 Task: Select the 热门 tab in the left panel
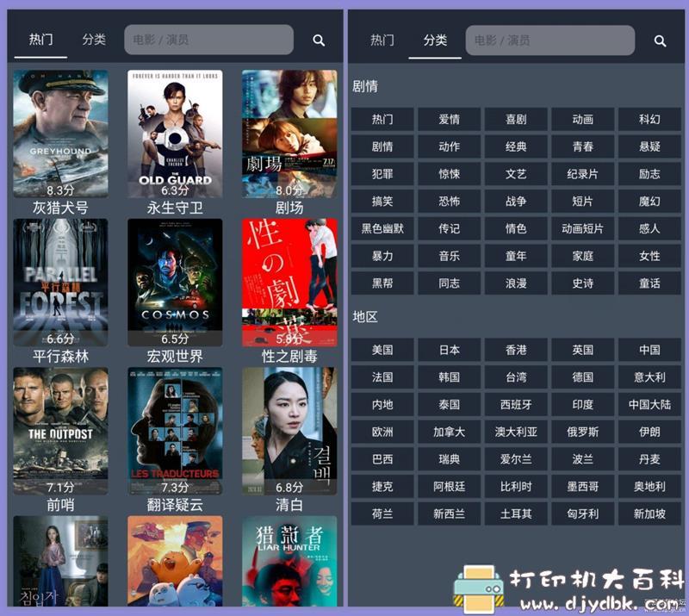[x=40, y=40]
